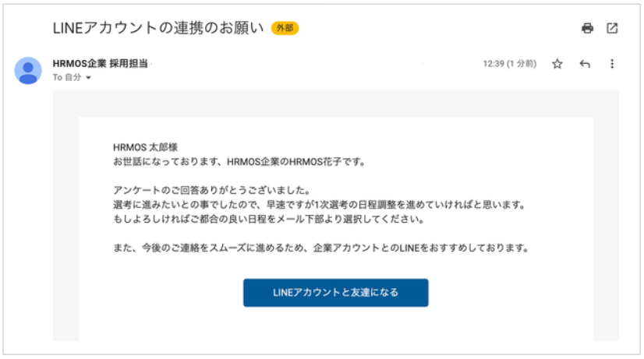Click the line アンケートのご回答ありがとうございました
Screen dimensions: 644x359
click(x=212, y=191)
